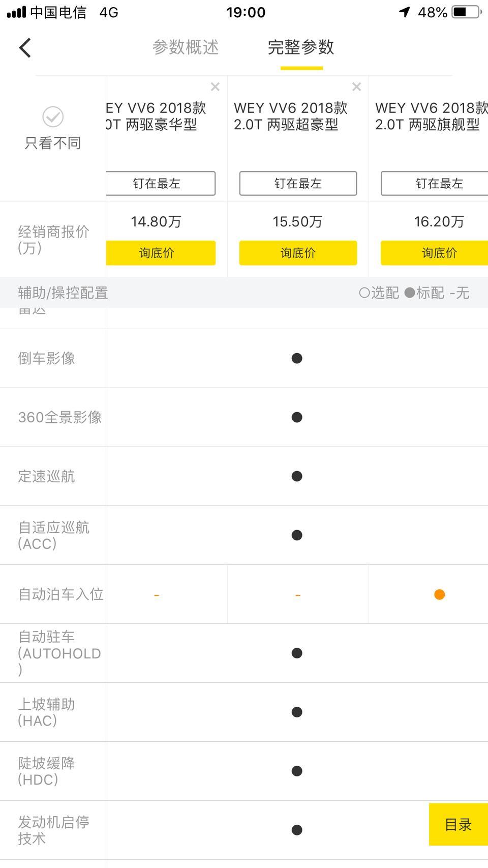Screen dimensions: 488x868
Task: Tap the 360全景影像 standard dot
Action: [x=297, y=417]
